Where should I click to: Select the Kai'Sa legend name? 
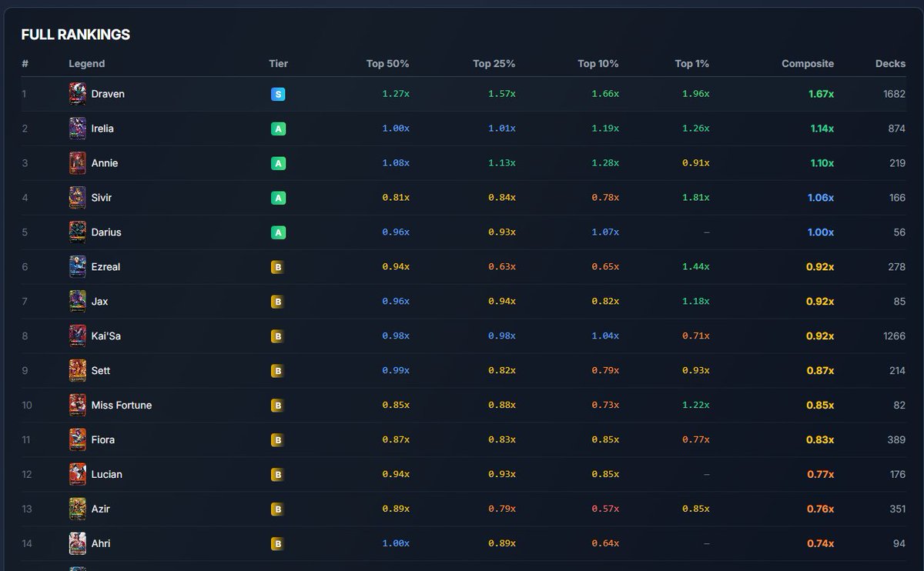pos(105,336)
